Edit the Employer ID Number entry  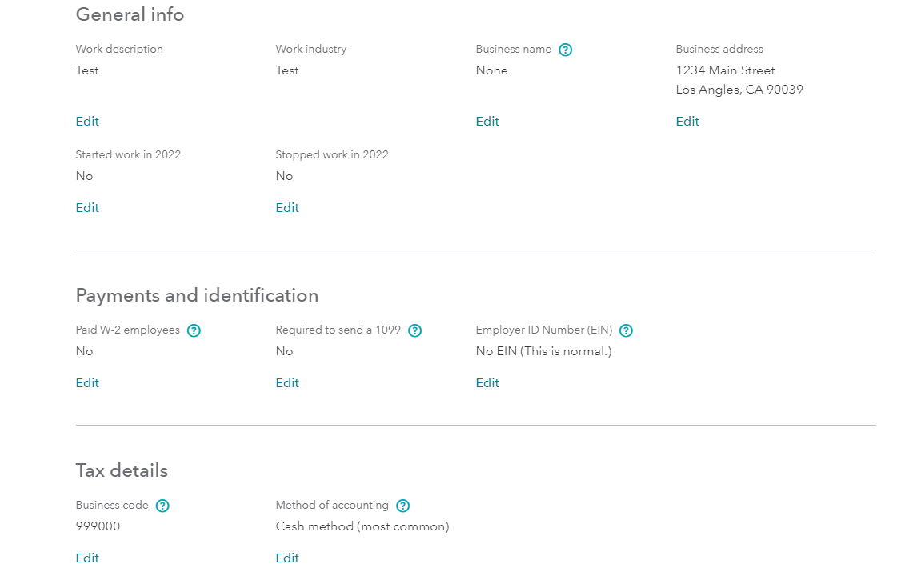point(487,383)
